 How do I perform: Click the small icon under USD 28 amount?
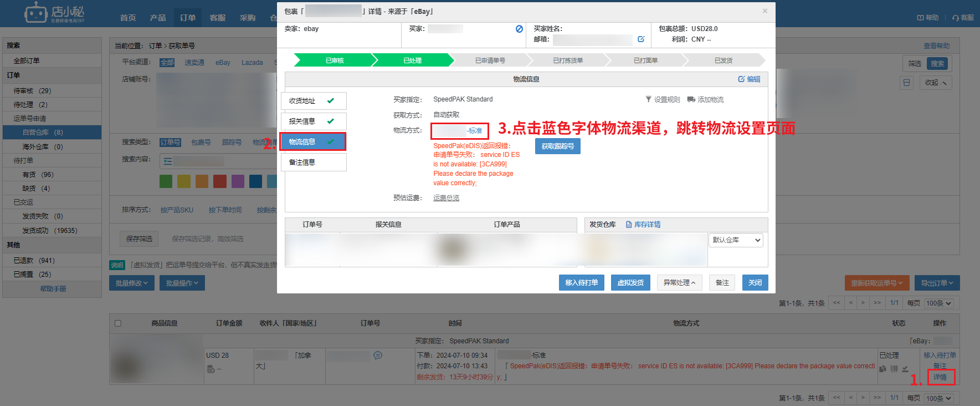pyautogui.click(x=211, y=369)
